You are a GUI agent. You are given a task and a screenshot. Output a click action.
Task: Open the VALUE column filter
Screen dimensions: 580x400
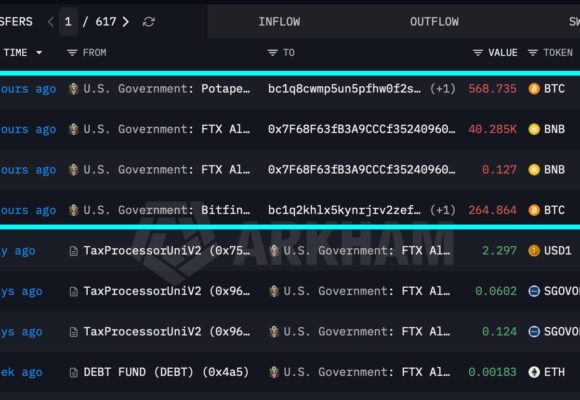[x=478, y=53]
